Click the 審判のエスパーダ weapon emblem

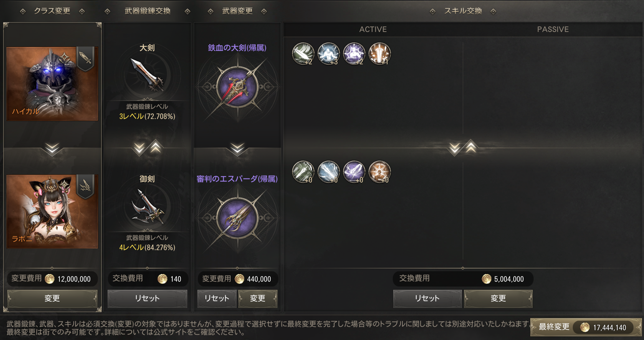pyautogui.click(x=237, y=218)
